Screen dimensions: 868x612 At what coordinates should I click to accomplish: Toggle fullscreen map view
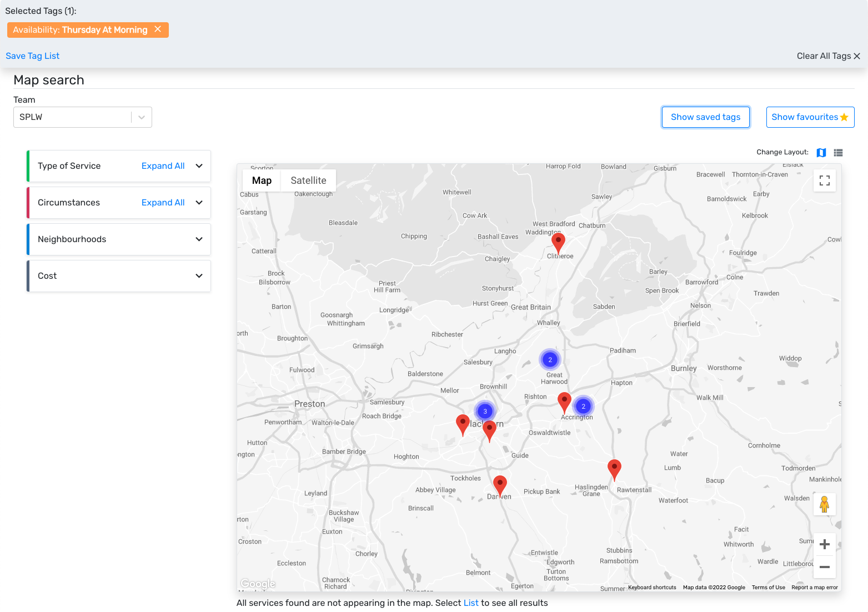824,180
